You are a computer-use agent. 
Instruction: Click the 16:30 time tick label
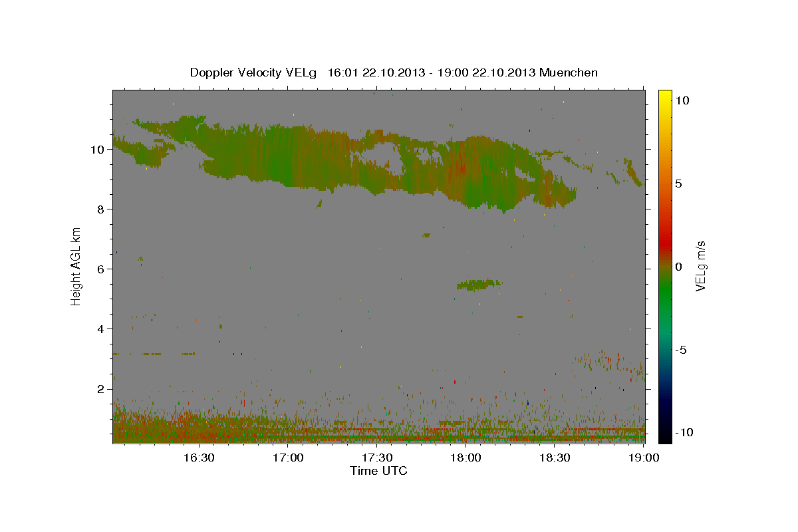[199, 458]
